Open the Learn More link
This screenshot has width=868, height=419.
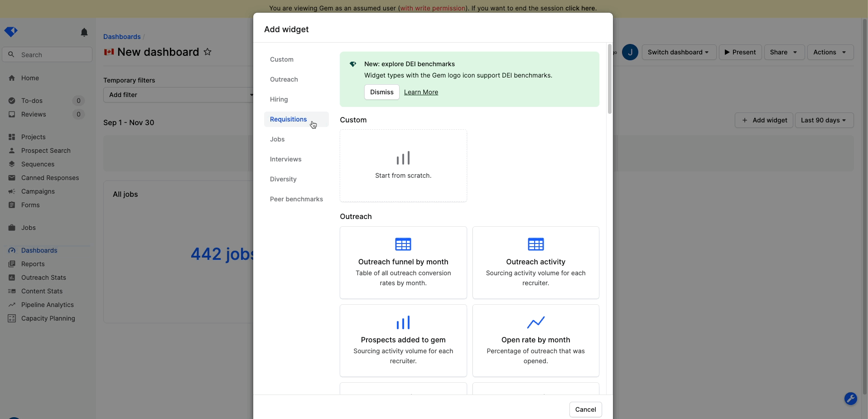421,92
